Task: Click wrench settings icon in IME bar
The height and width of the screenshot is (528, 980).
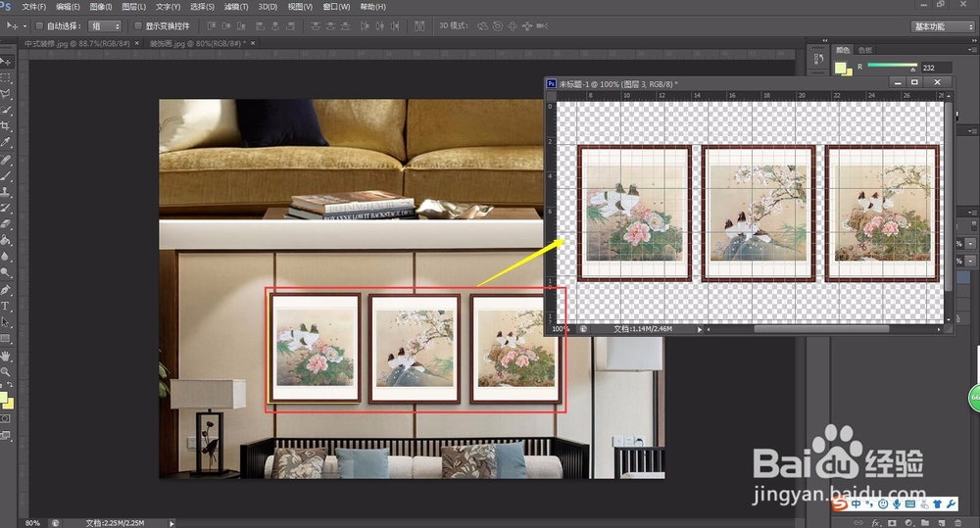Action: (952, 504)
